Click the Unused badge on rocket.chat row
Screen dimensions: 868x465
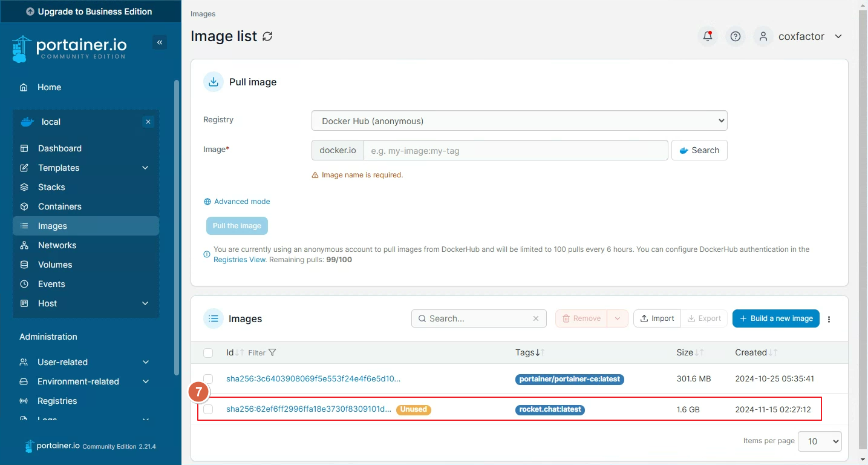[x=414, y=409]
